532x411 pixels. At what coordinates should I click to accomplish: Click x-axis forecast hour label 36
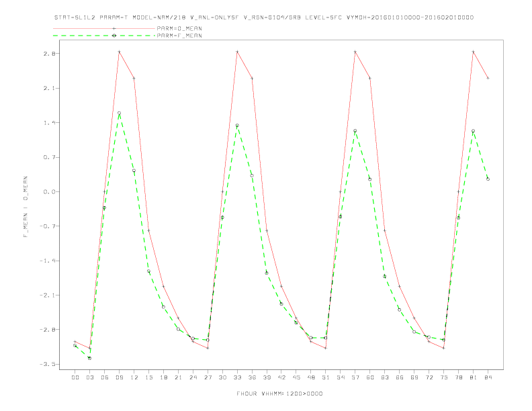coord(252,377)
